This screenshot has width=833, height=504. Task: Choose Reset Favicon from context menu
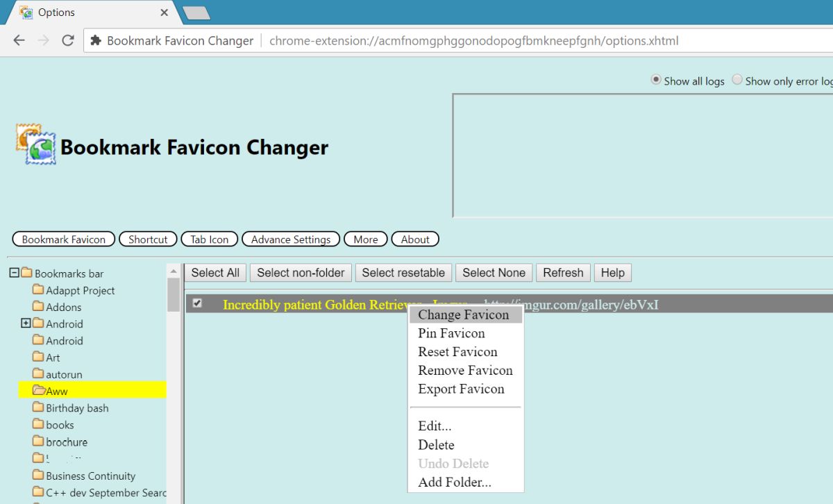466,352
